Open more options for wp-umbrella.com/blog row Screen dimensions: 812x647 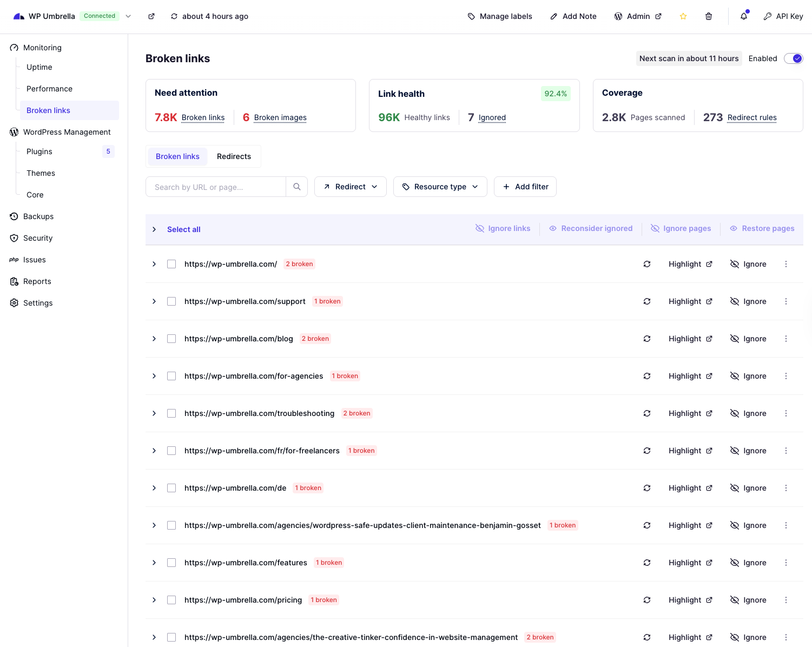pos(786,339)
